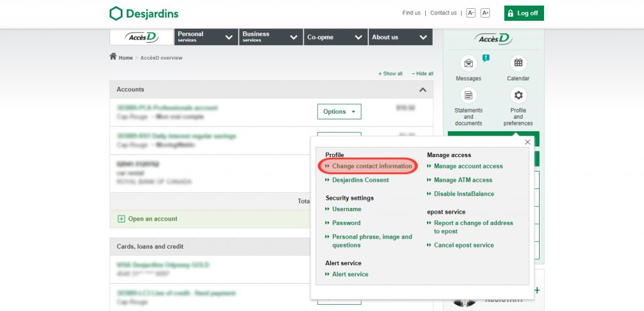Click Find us link

(x=411, y=13)
